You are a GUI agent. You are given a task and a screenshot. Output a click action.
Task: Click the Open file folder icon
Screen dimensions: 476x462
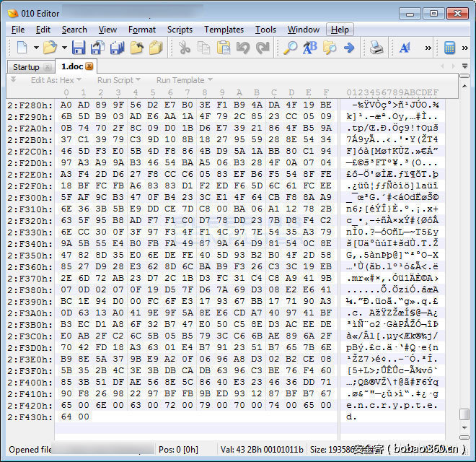[50, 48]
